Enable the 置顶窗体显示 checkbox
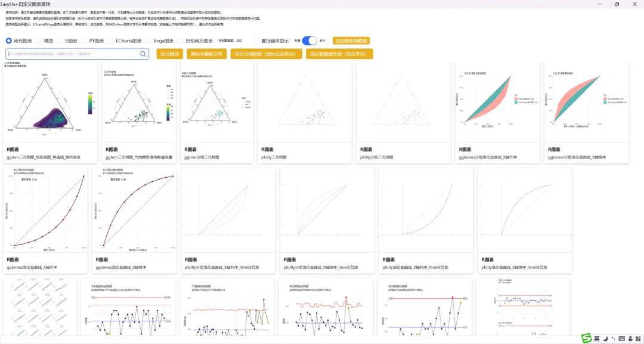 pyautogui.click(x=256, y=41)
